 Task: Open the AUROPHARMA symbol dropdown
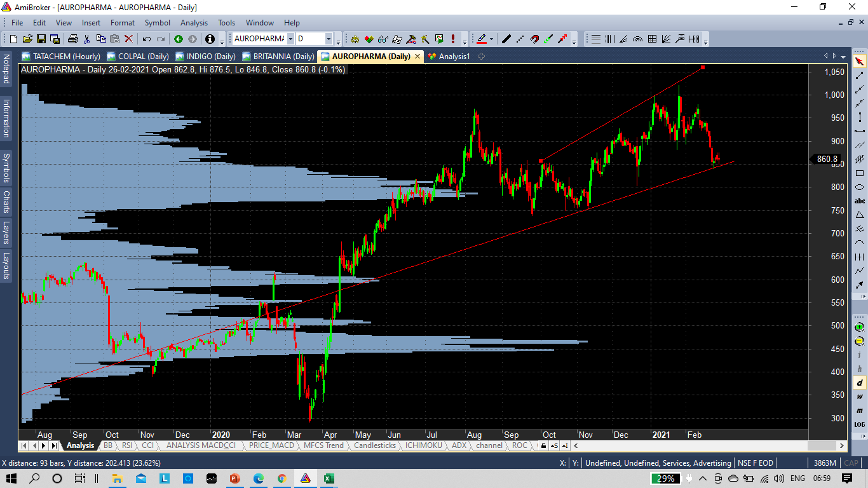[x=290, y=39]
